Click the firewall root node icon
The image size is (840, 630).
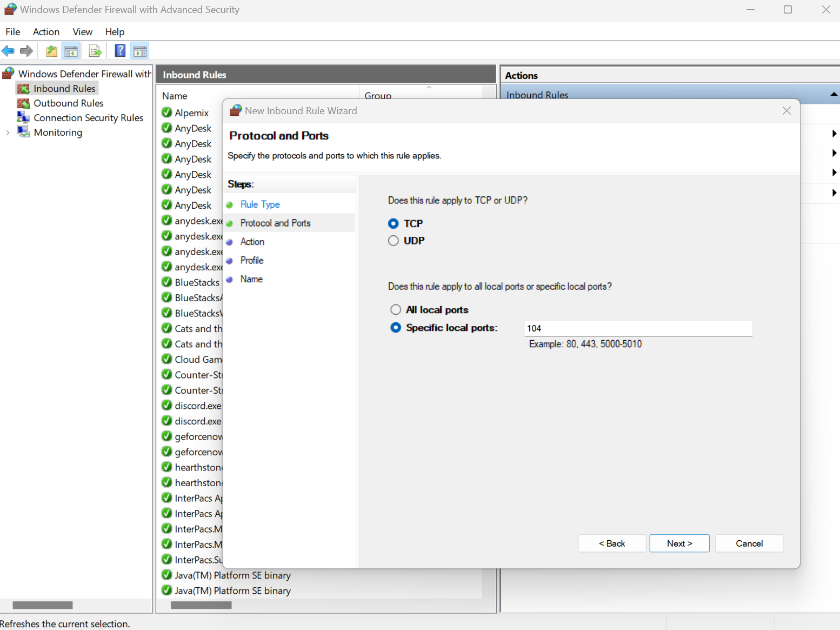[x=9, y=74]
